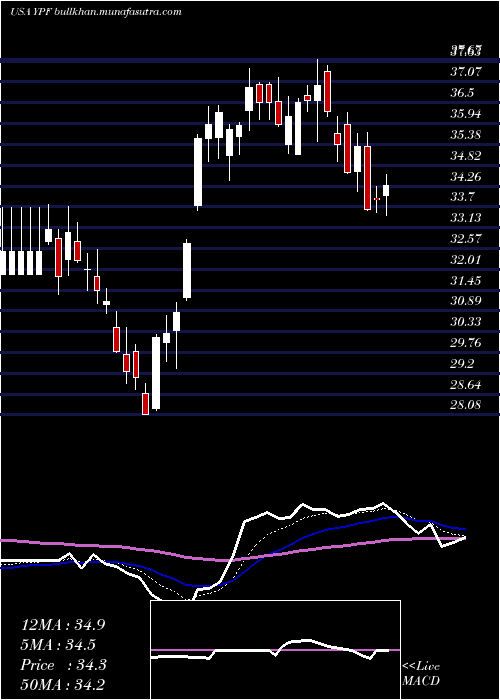
Task: Click the '<<Live MACD' label
Action: tap(421, 674)
